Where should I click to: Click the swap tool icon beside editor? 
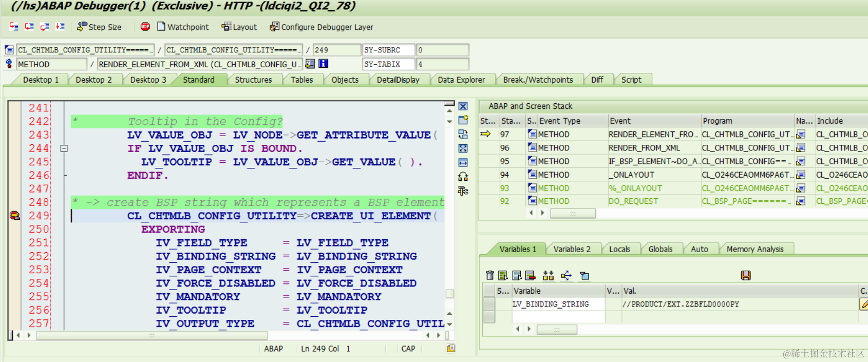point(463,135)
